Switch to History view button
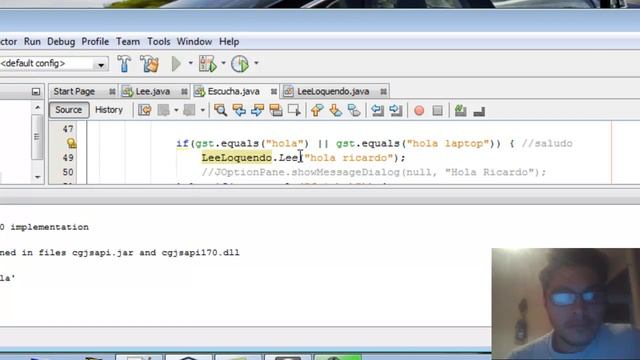Viewport: 640px width, 360px height. (x=109, y=110)
